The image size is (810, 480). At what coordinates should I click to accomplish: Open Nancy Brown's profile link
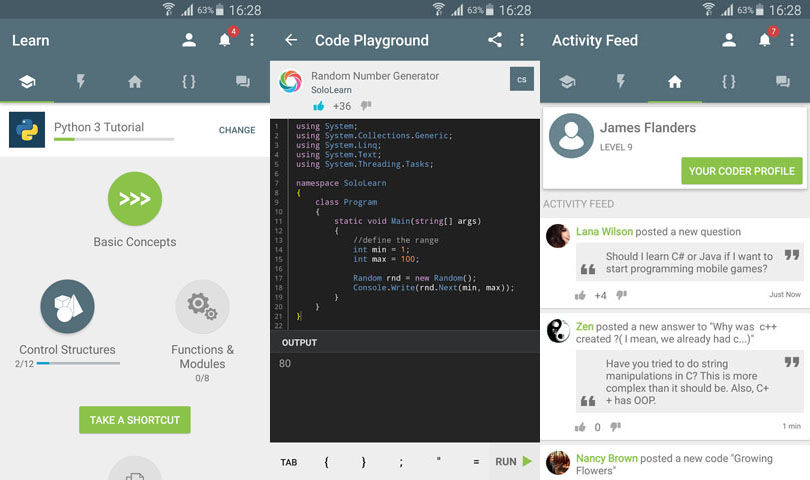point(607,458)
